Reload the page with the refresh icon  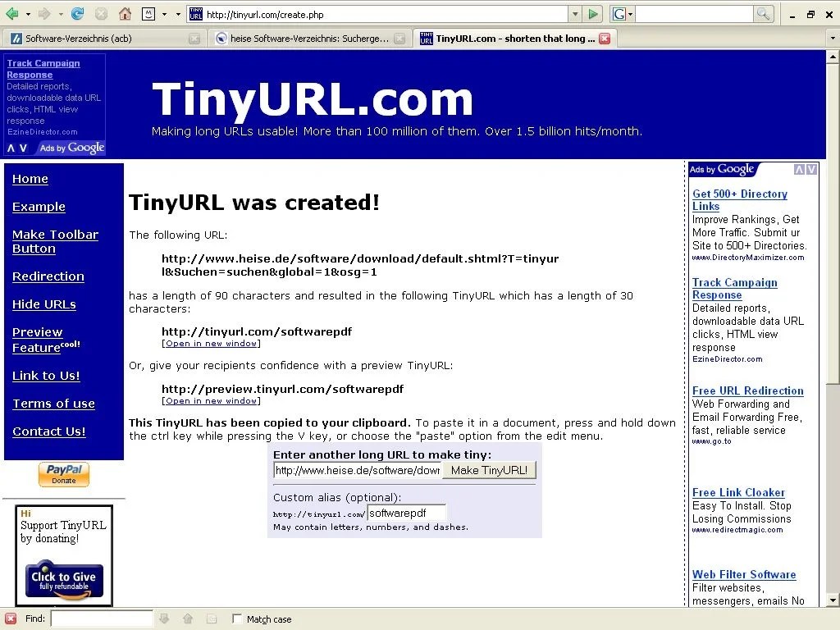pyautogui.click(x=78, y=15)
